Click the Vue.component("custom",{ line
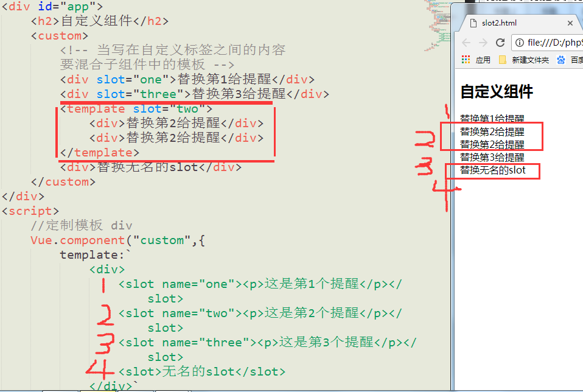Viewport: 583px width, 392px height. click(x=118, y=240)
